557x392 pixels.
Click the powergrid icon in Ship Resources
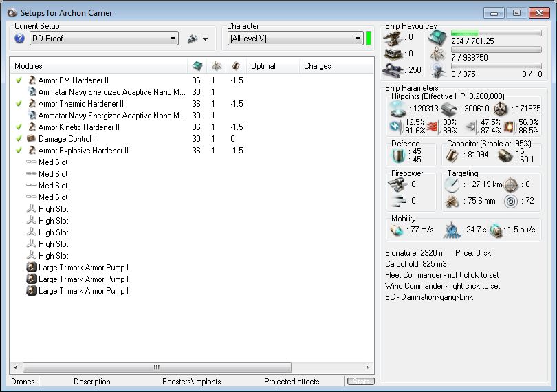(x=437, y=54)
